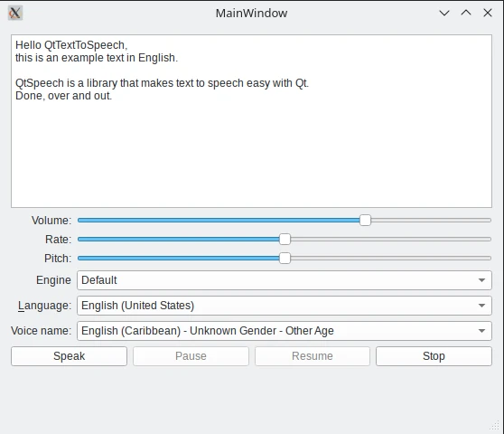This screenshot has height=434, width=504.
Task: Open the Voice name dropdown list
Action: click(x=285, y=331)
